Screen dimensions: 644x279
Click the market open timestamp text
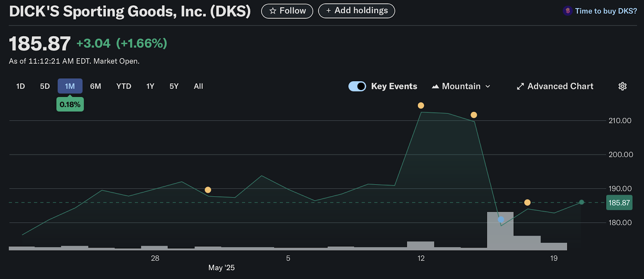(x=74, y=61)
